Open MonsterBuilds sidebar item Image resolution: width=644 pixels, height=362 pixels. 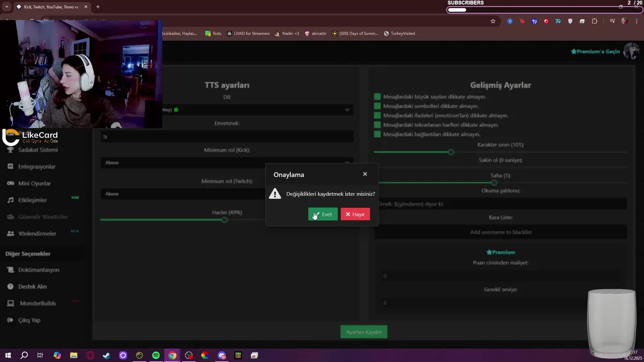(x=31, y=303)
